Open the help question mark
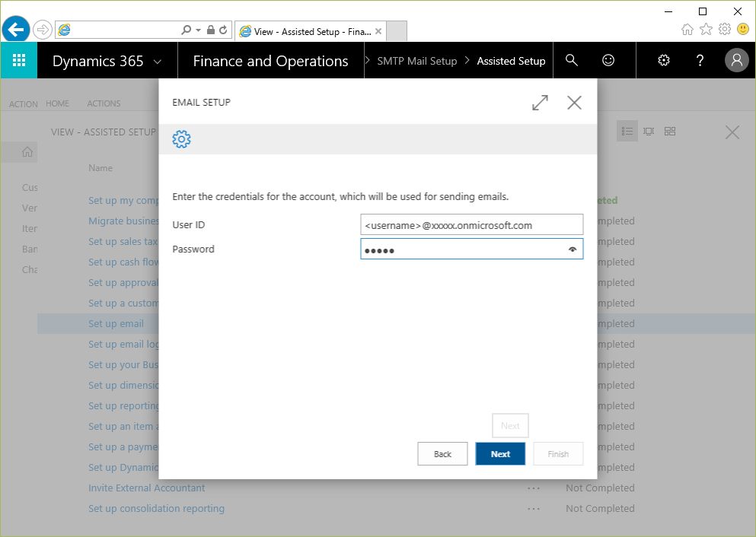 tap(700, 60)
